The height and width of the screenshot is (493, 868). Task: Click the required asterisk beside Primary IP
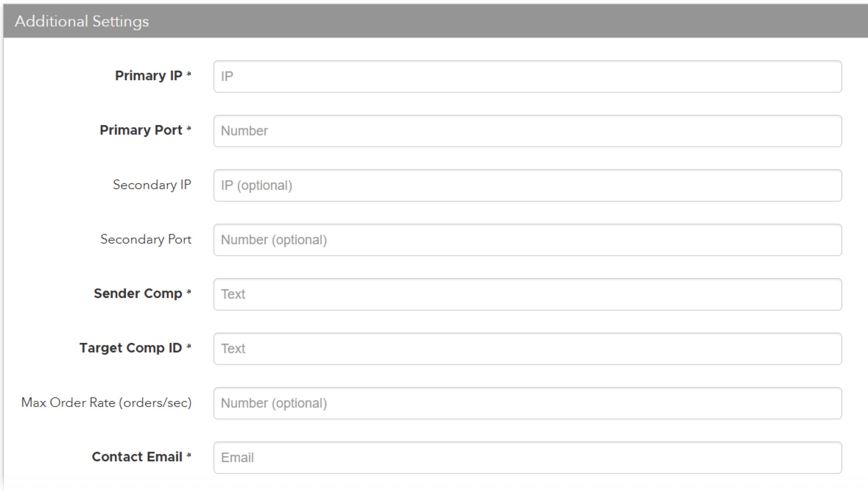pos(189,75)
